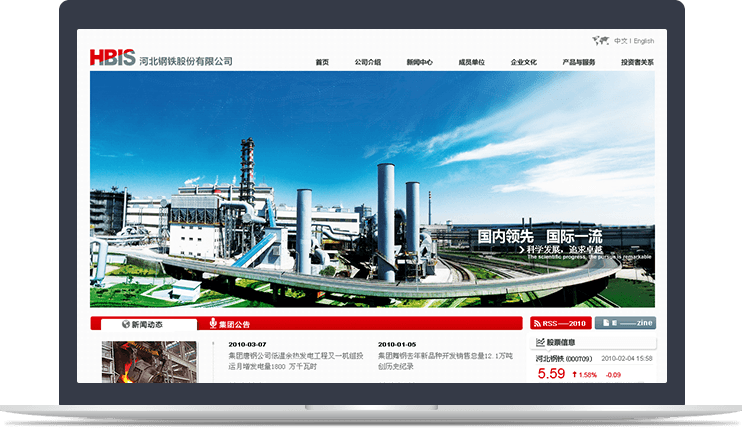
Task: Switch language to 中文
Action: coord(620,41)
